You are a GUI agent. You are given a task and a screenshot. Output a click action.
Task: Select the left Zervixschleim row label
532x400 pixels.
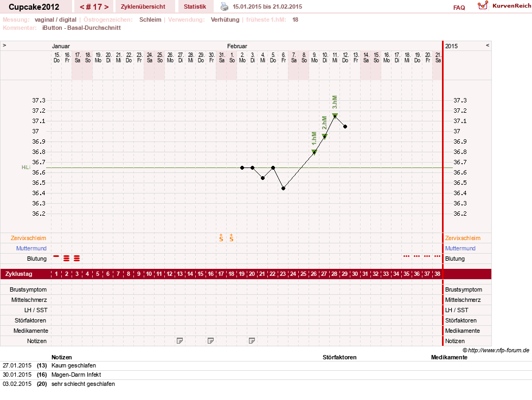29,238
